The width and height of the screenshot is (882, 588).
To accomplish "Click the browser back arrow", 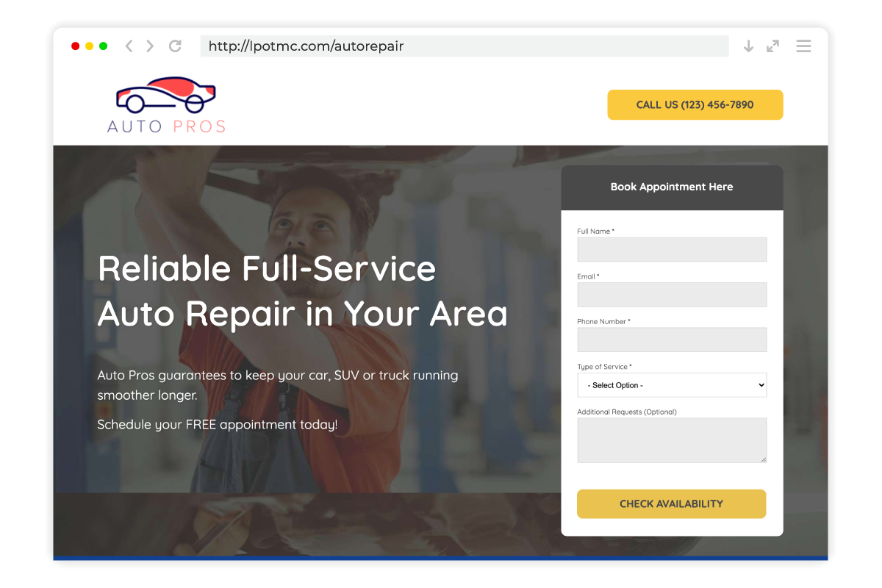I will (129, 46).
